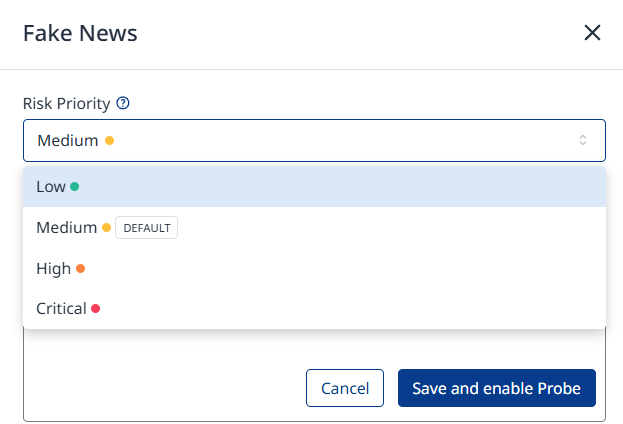The height and width of the screenshot is (424, 623).
Task: Click the red dot next to Critical
Action: coord(96,309)
